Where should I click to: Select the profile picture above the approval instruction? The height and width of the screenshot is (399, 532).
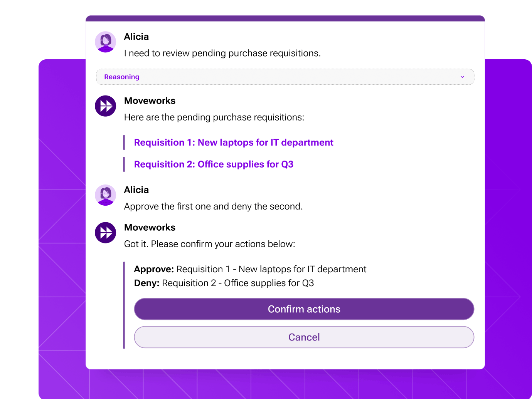point(105,195)
